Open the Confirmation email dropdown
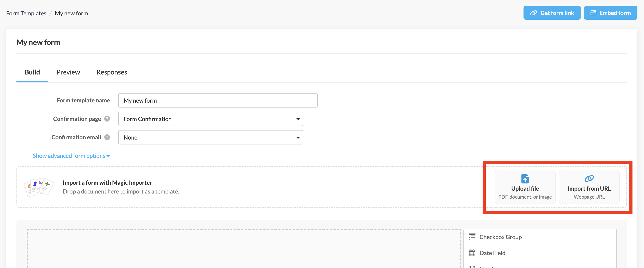644x268 pixels. 211,137
